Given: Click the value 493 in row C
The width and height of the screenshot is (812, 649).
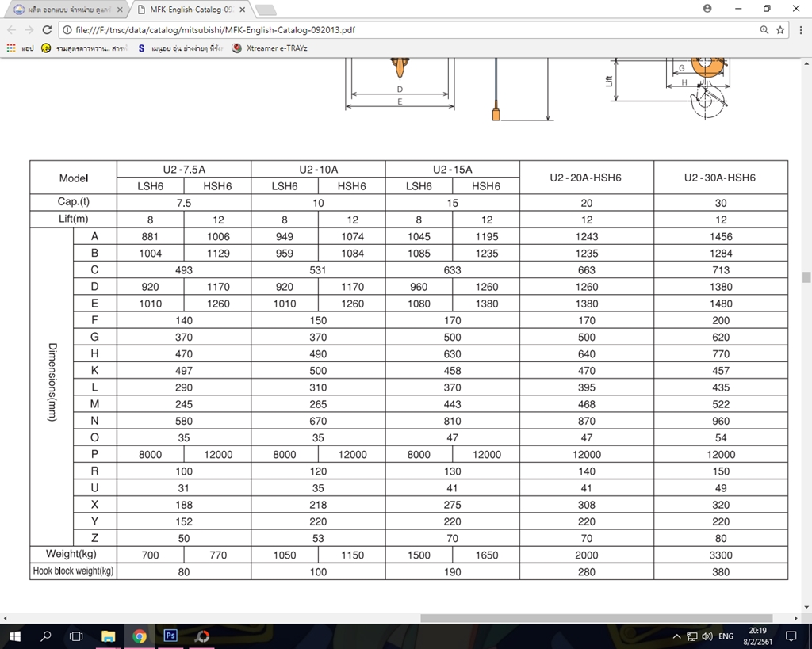Looking at the screenshot, I should coord(184,270).
